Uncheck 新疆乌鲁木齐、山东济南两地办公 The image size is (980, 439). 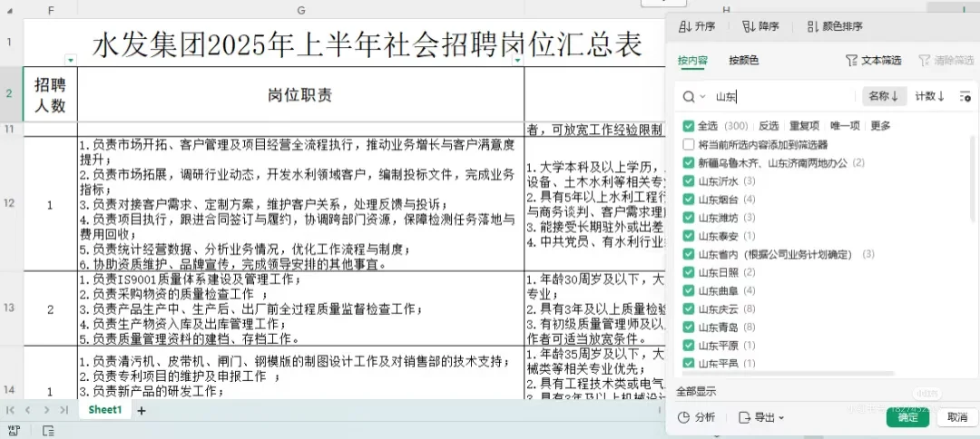688,163
